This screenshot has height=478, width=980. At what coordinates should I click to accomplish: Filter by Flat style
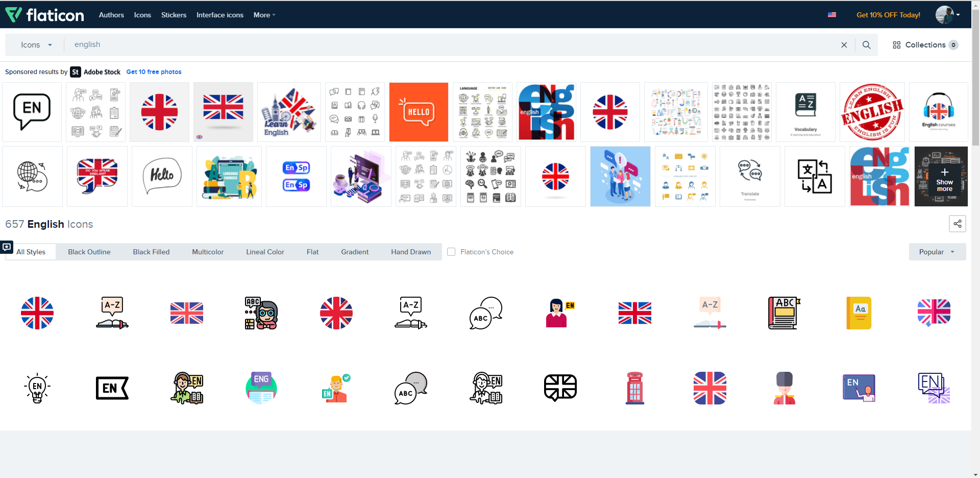pyautogui.click(x=312, y=252)
